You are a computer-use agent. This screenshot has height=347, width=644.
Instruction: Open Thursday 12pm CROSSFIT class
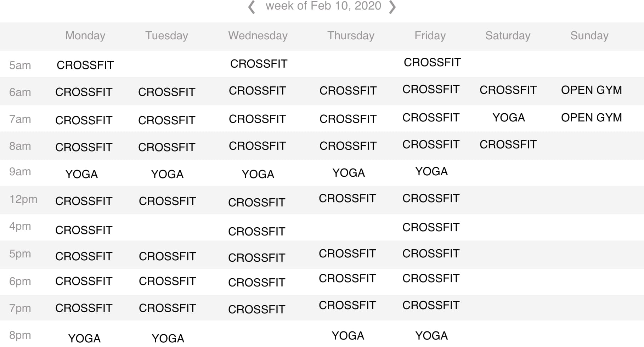347,198
